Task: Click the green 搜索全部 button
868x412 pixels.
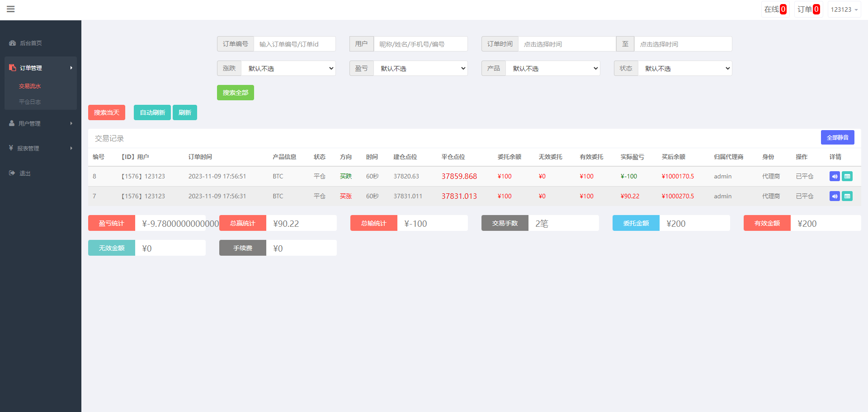Action: (236, 93)
